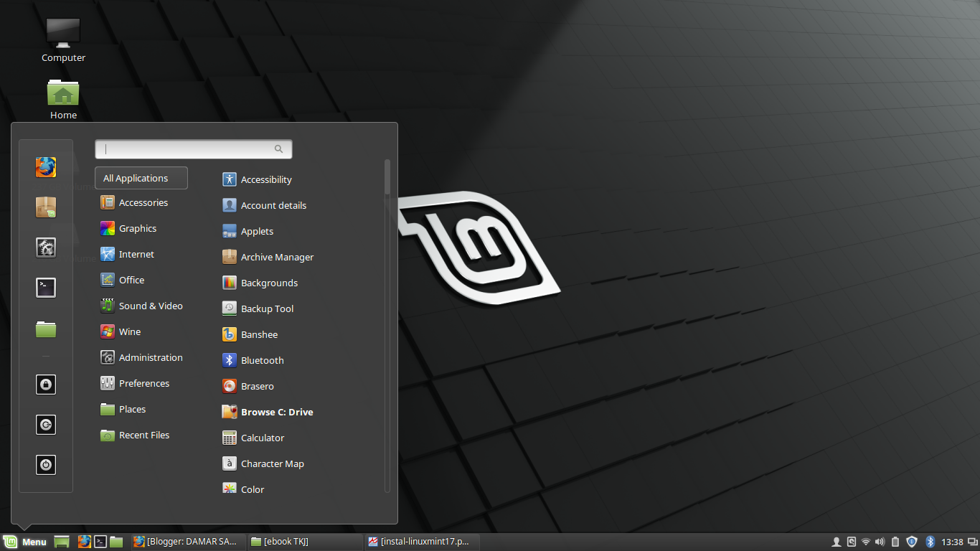
Task: Click the Logout icon in the menu sidebar
Action: point(46,425)
